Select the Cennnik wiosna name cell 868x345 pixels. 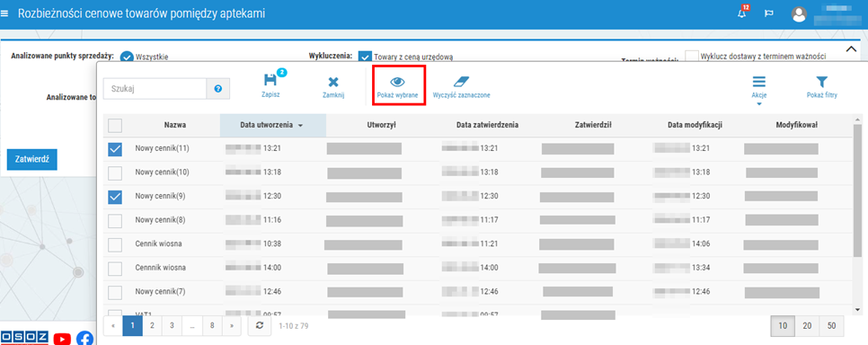(160, 268)
